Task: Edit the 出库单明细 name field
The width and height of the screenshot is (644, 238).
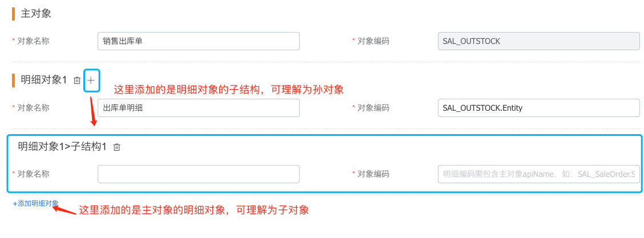Action: pos(198,108)
